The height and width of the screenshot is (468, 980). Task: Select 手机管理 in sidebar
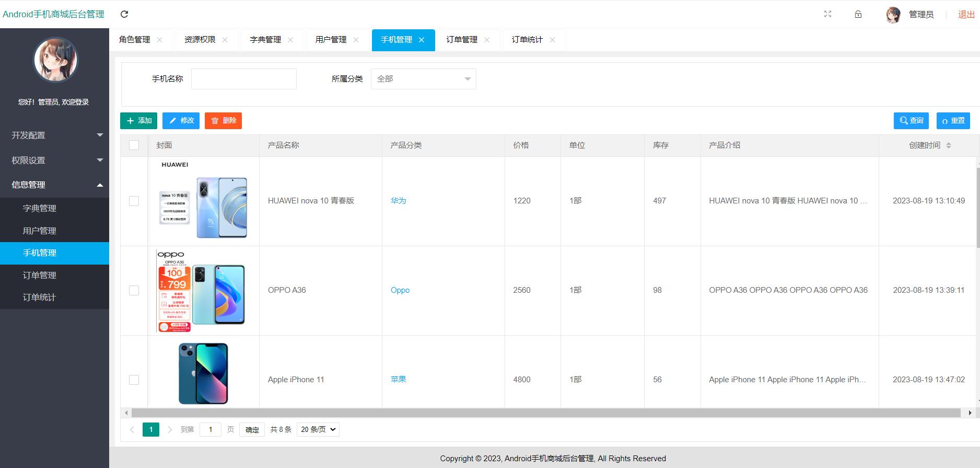click(54, 253)
